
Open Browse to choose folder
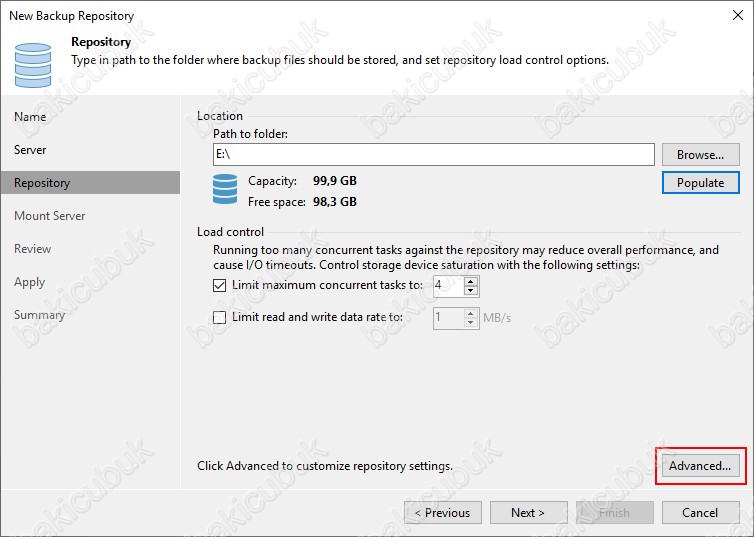click(x=701, y=155)
